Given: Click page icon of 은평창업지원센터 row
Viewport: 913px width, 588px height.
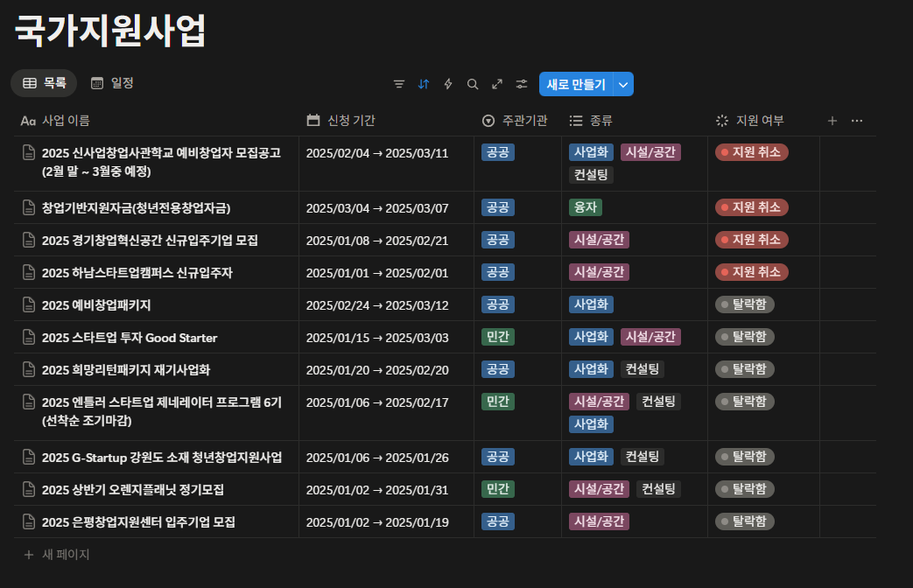Looking at the screenshot, I should [29, 521].
